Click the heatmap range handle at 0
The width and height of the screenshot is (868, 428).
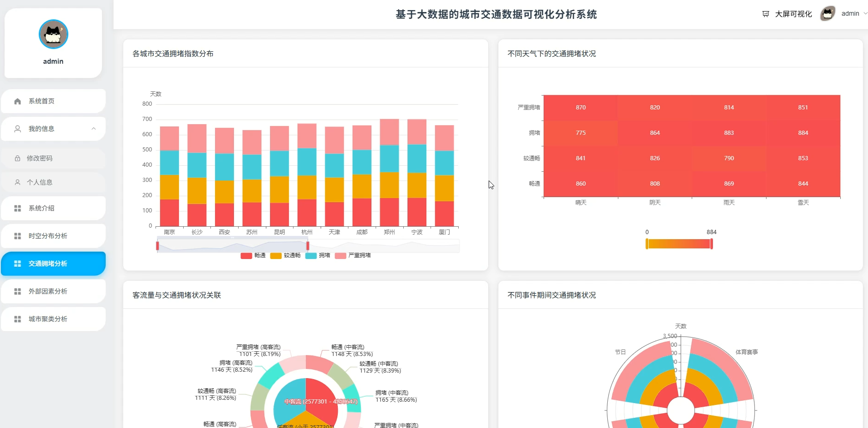[x=647, y=244]
